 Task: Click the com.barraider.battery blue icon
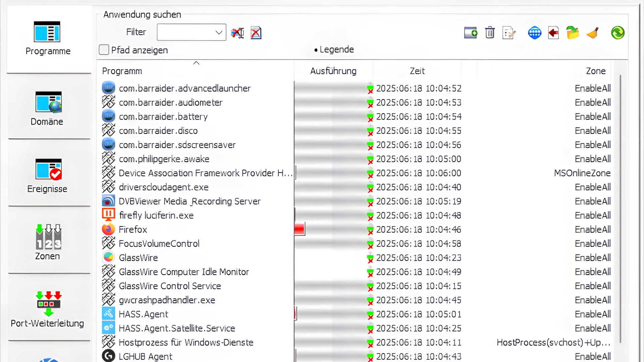tap(108, 116)
